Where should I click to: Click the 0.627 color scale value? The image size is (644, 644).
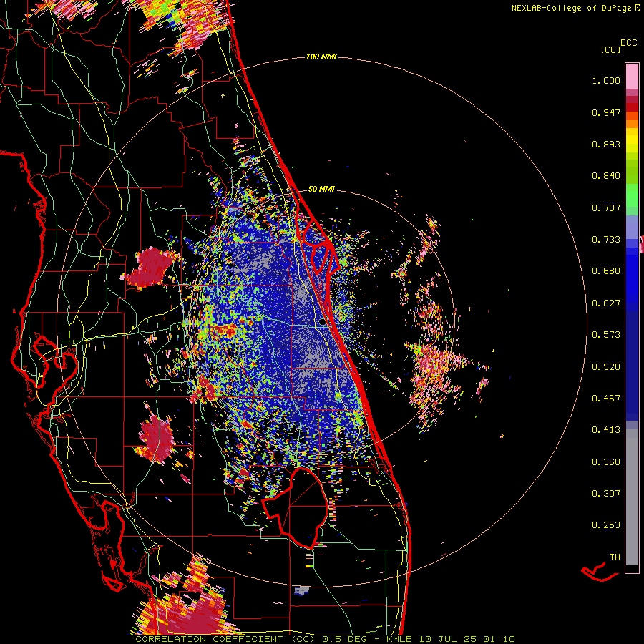click(606, 303)
